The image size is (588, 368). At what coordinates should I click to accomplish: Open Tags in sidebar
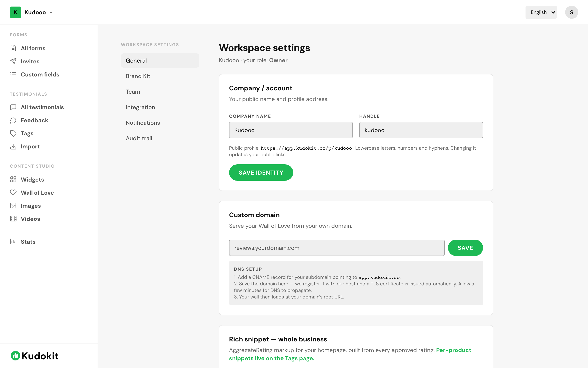27,133
